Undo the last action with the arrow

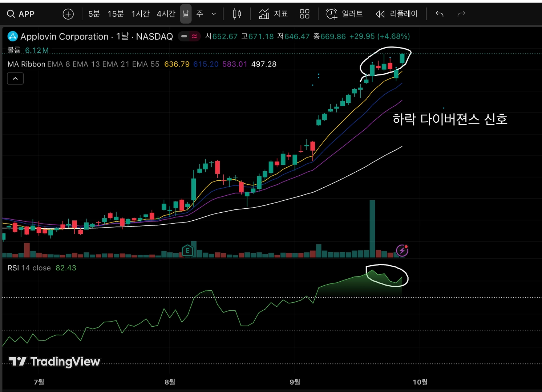click(440, 14)
